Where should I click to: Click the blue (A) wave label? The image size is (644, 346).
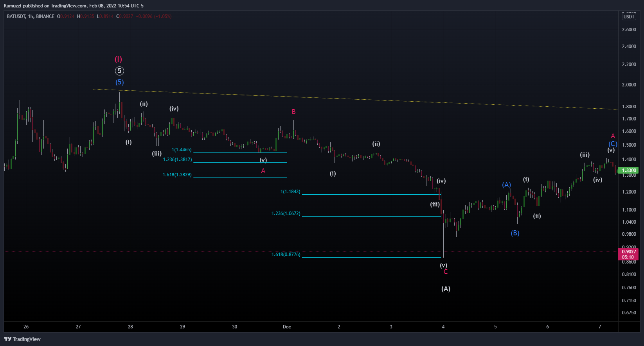click(506, 185)
